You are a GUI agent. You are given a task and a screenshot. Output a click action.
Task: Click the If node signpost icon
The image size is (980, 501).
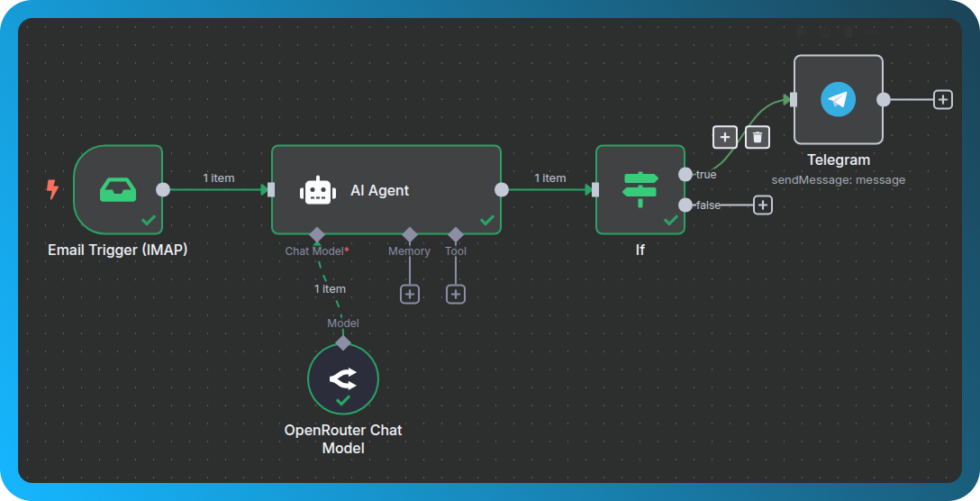(x=640, y=189)
